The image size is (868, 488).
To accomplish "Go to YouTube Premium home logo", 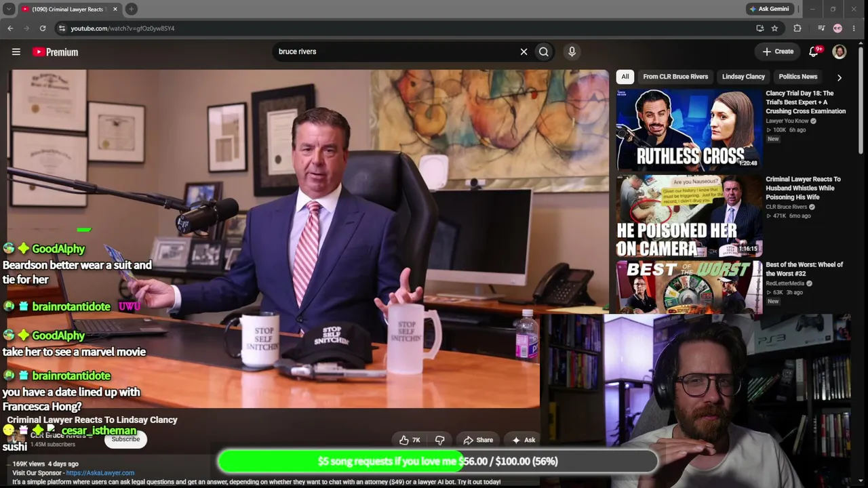I will click(56, 52).
